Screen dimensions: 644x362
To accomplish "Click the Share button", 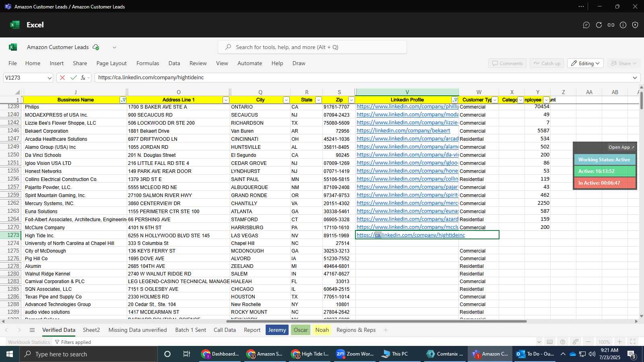I will [623, 64].
